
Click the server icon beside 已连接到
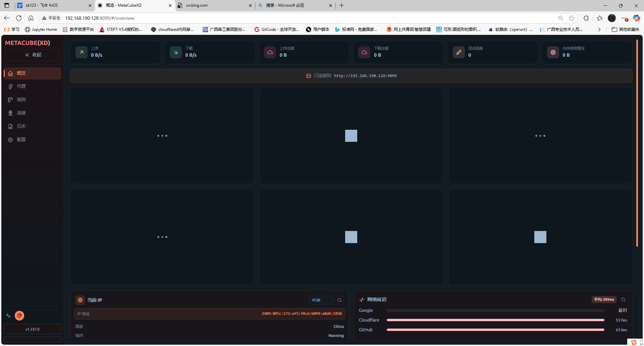[309, 76]
